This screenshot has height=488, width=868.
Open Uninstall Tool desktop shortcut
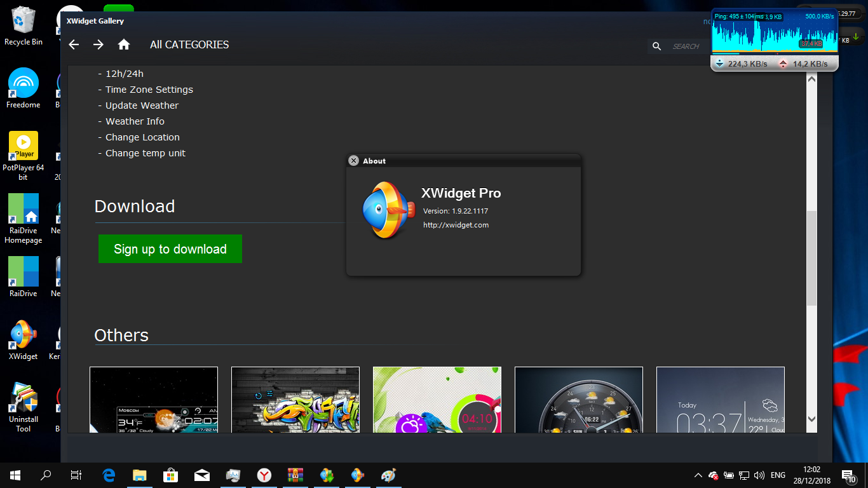[24, 407]
